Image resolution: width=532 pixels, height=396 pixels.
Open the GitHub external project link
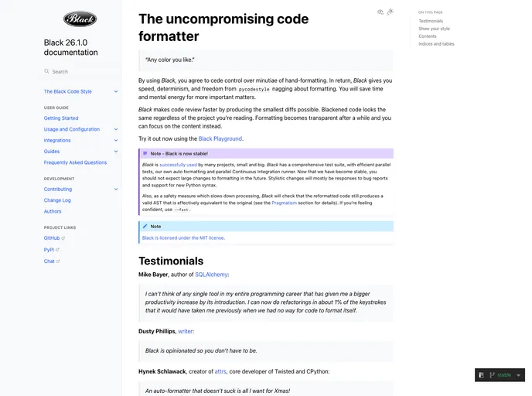point(52,238)
